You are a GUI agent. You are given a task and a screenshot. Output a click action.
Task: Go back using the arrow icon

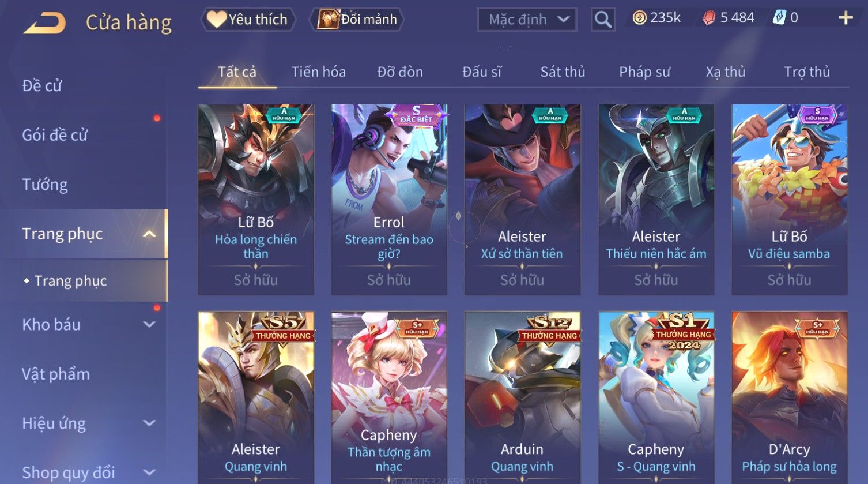point(44,23)
